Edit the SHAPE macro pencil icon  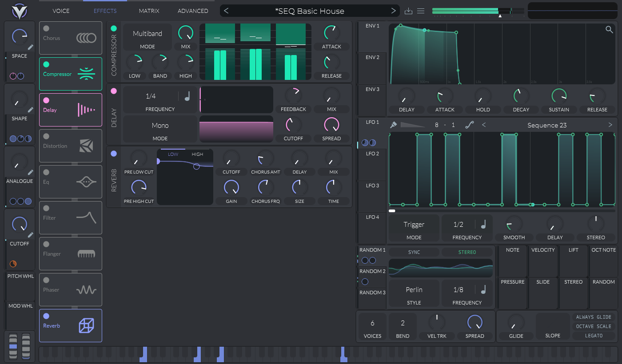[x=31, y=110]
